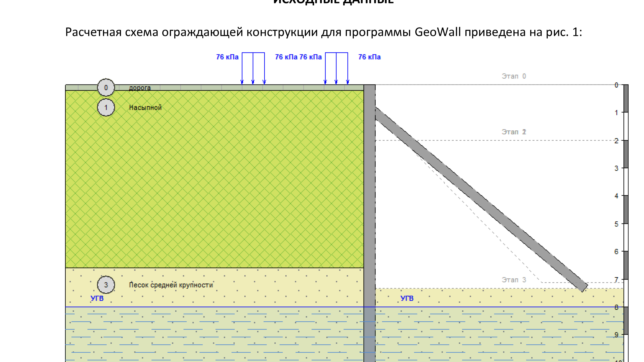This screenshot has height=362, width=644.
Task: Select the 'Насыпной' layer label
Action: coord(145,108)
